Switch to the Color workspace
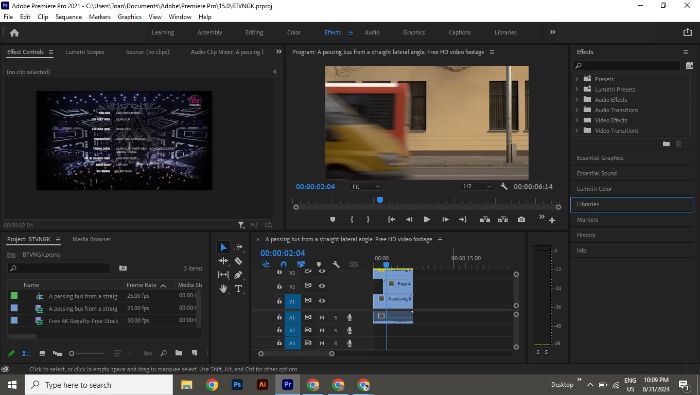 294,33
